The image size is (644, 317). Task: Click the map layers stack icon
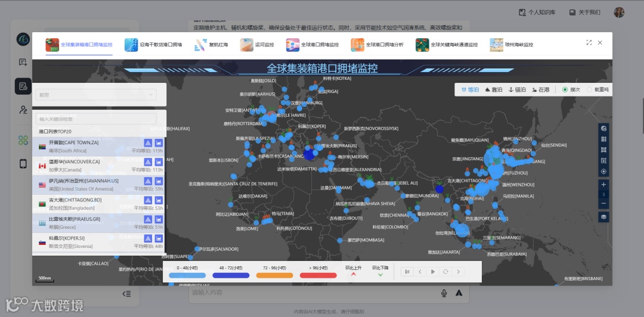(x=603, y=217)
